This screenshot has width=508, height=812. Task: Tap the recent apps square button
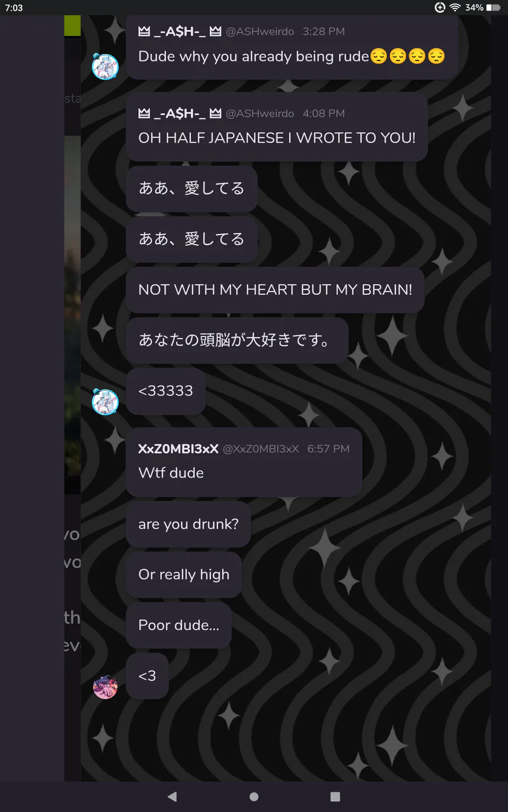coord(335,796)
